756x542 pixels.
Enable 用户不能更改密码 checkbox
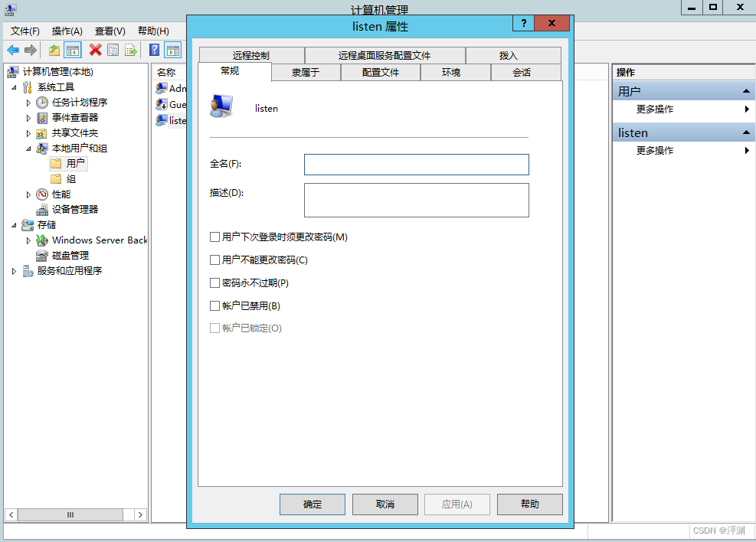pyautogui.click(x=215, y=260)
